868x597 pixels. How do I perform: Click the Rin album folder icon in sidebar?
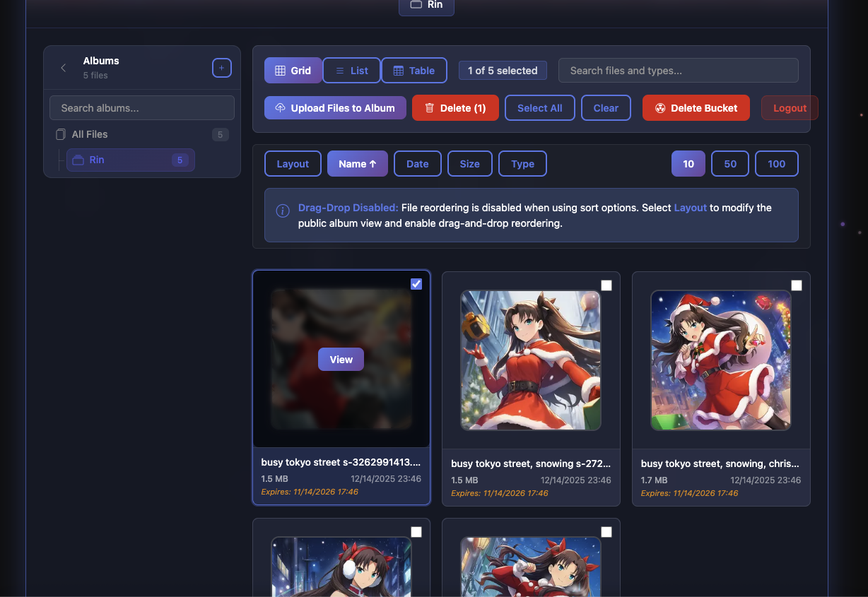78,160
